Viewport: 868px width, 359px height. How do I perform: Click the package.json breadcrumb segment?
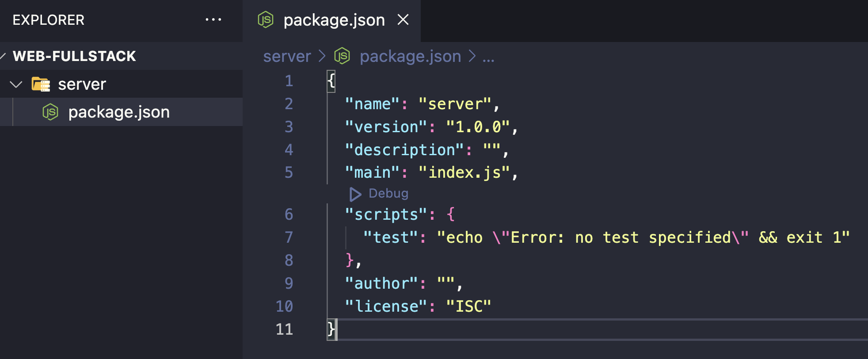pyautogui.click(x=410, y=57)
